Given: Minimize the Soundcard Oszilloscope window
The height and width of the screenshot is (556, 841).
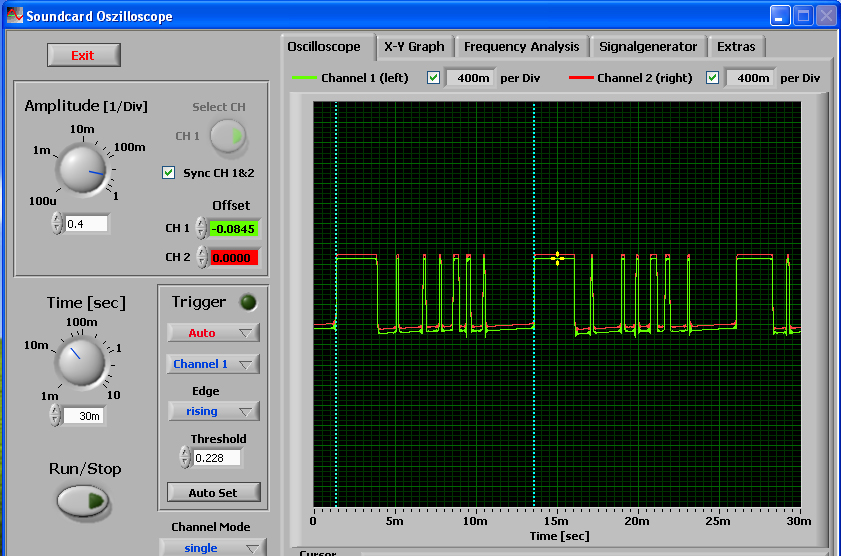Looking at the screenshot, I should tap(780, 16).
